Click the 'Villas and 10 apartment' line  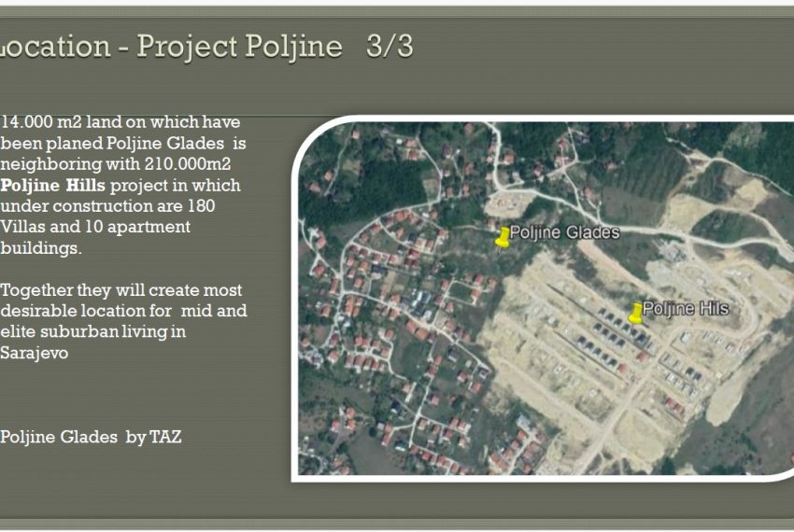tap(95, 227)
